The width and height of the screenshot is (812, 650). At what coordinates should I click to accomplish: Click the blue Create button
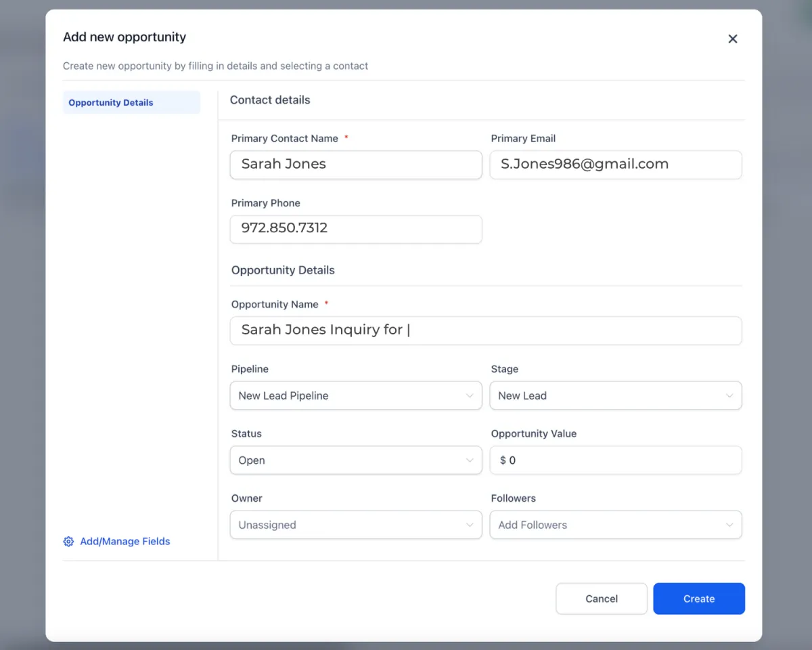pyautogui.click(x=698, y=599)
